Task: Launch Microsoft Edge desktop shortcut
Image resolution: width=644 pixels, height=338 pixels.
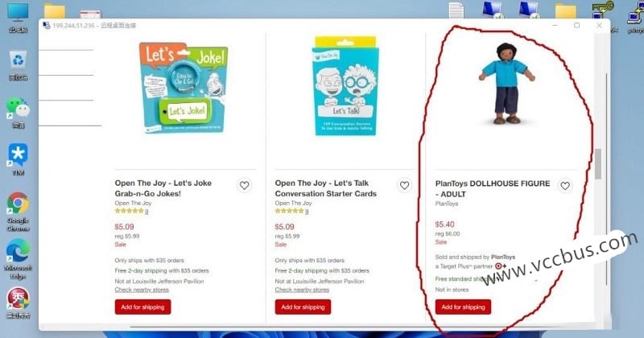Action: 18,259
